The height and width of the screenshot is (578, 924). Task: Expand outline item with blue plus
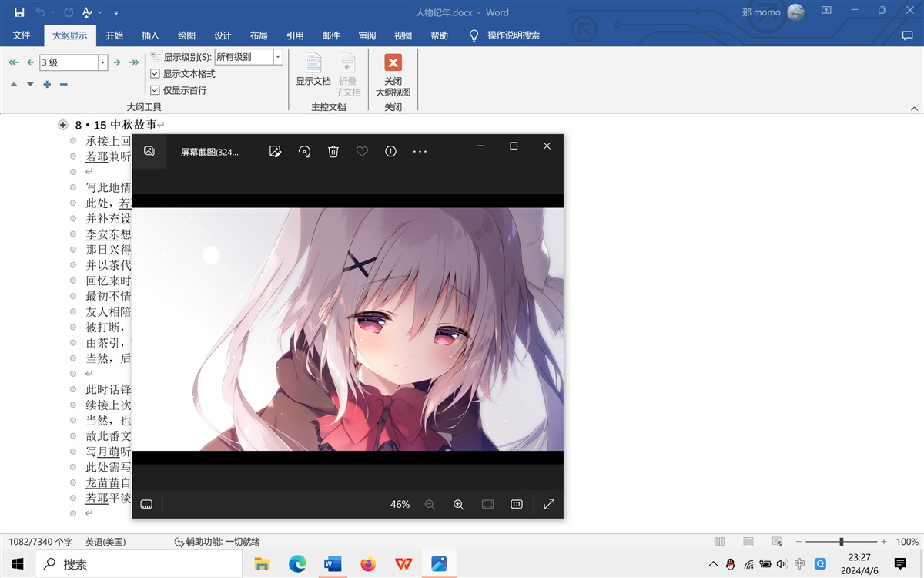47,84
